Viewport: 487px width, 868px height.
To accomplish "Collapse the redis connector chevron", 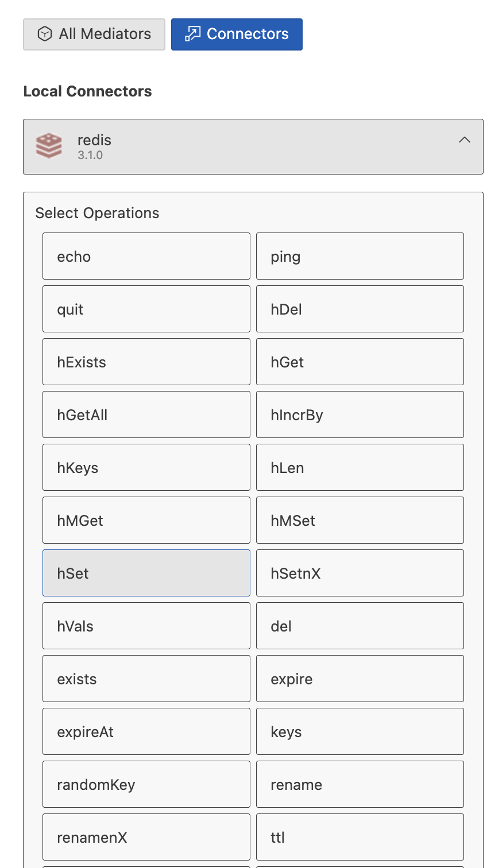I will tap(465, 140).
